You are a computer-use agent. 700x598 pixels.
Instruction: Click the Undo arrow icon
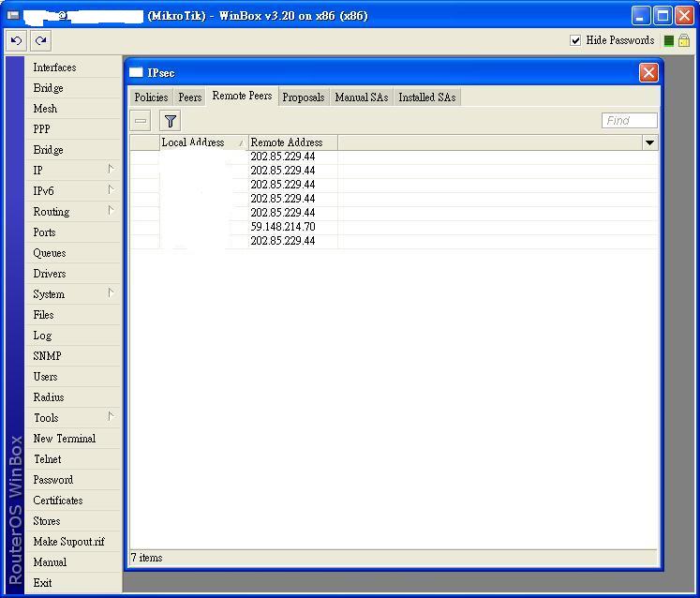pyautogui.click(x=17, y=40)
